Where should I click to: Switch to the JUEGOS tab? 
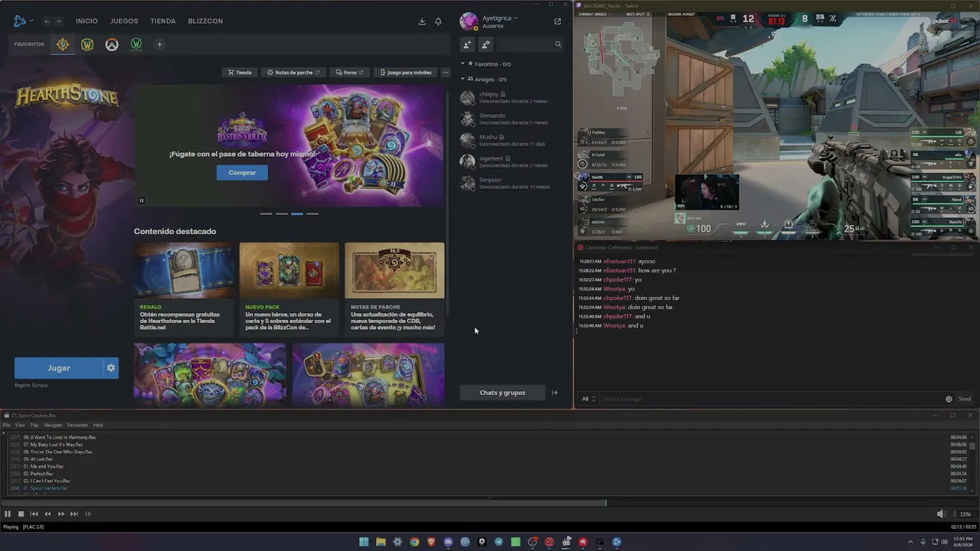124,21
